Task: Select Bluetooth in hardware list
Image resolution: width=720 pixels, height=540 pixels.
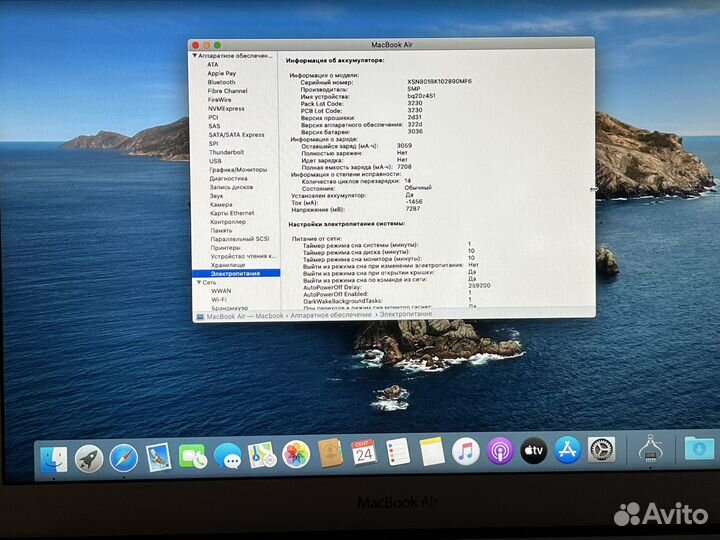Action: 221,82
